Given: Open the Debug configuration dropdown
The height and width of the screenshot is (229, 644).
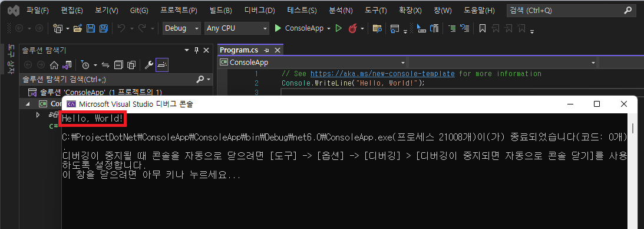Looking at the screenshot, I should [x=181, y=28].
